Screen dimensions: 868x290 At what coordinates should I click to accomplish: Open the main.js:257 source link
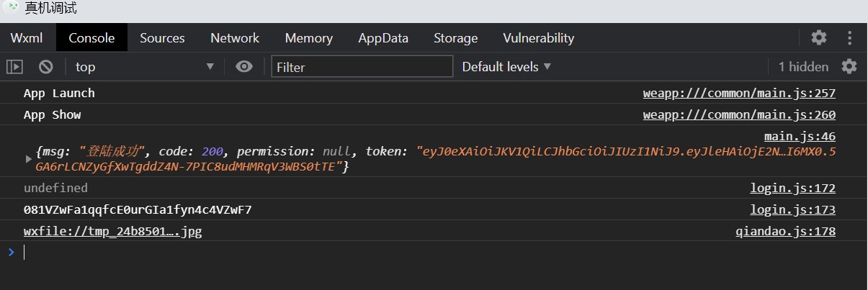(739, 93)
